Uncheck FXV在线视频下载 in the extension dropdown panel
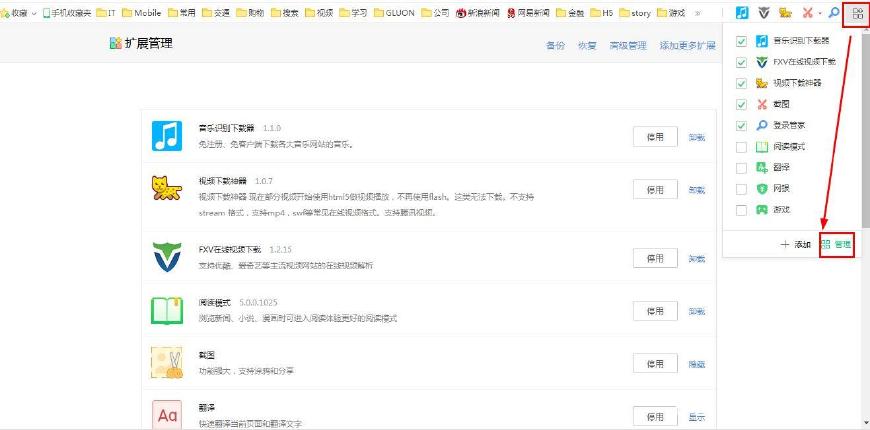870x430 pixels. tap(741, 62)
